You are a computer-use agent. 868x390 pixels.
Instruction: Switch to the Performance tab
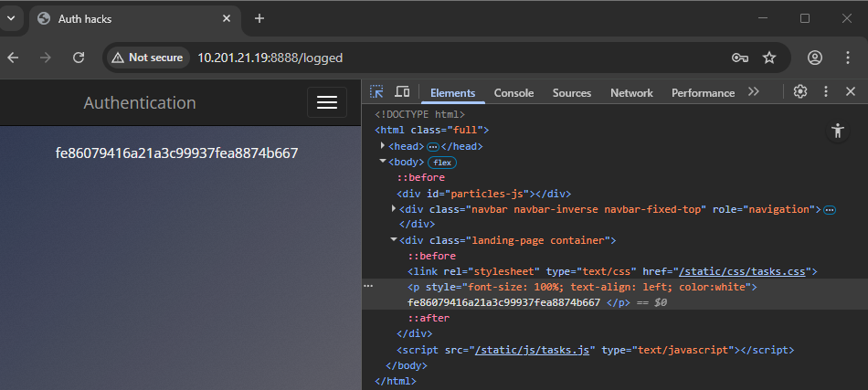pyautogui.click(x=703, y=93)
